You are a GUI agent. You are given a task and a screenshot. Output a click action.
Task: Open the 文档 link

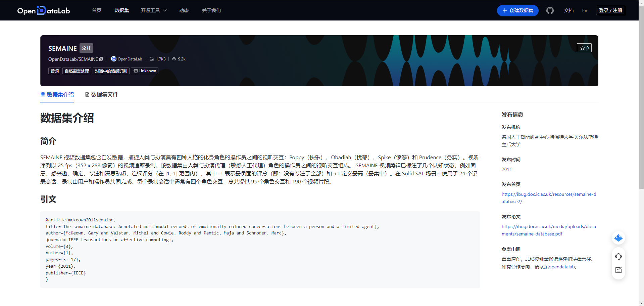[569, 10]
